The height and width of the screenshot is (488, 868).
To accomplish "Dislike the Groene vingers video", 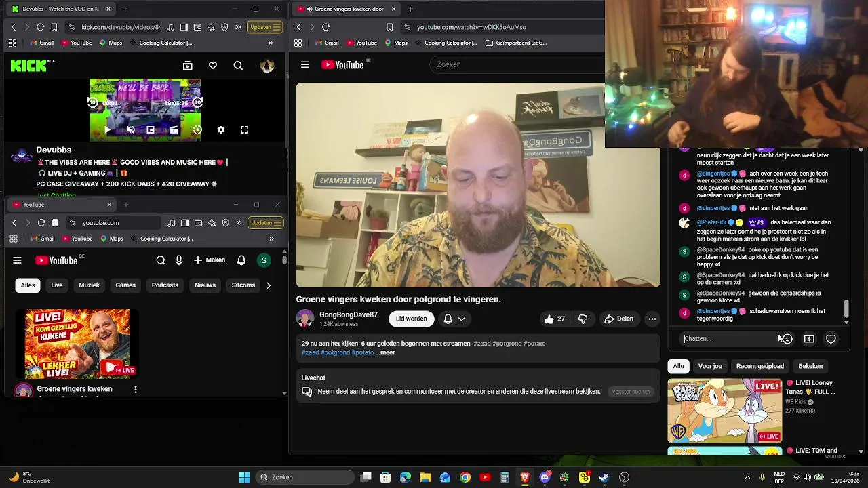I will pyautogui.click(x=583, y=319).
